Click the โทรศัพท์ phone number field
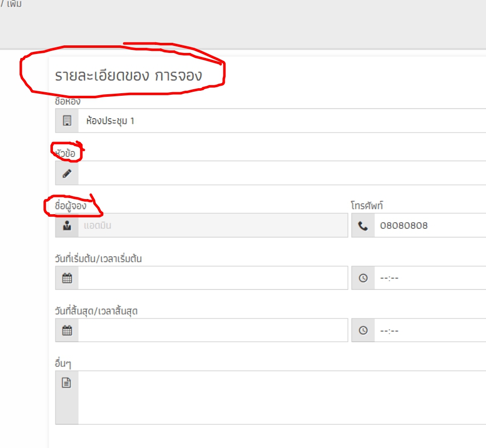The height and width of the screenshot is (448, 486). coord(430,225)
